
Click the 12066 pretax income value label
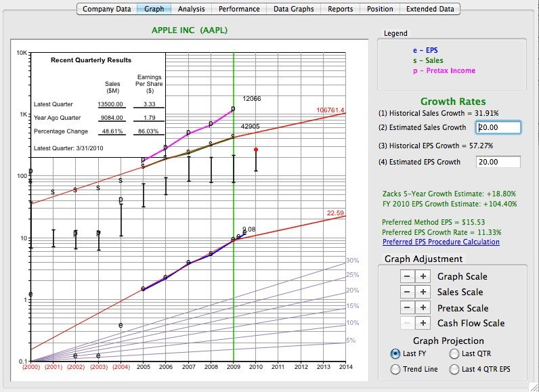pyautogui.click(x=252, y=99)
